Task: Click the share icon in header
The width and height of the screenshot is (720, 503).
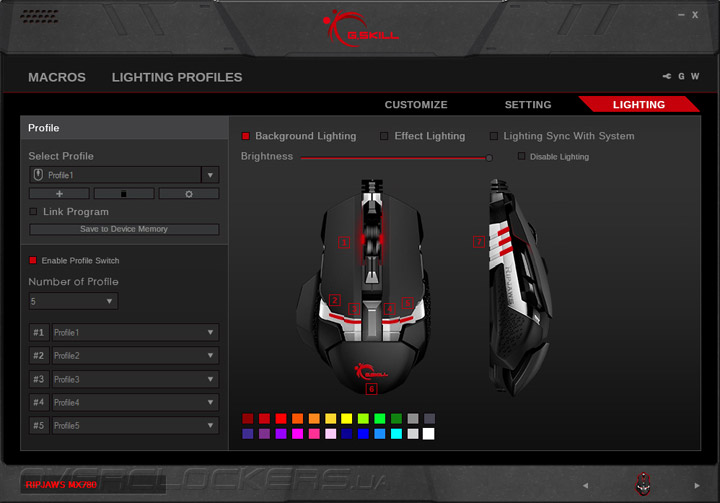Action: click(x=667, y=76)
